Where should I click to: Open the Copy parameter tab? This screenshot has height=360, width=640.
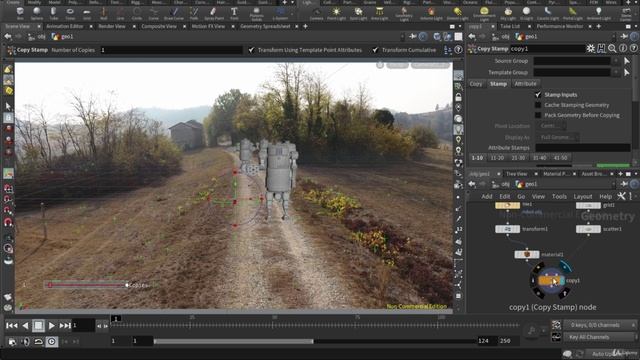click(476, 84)
